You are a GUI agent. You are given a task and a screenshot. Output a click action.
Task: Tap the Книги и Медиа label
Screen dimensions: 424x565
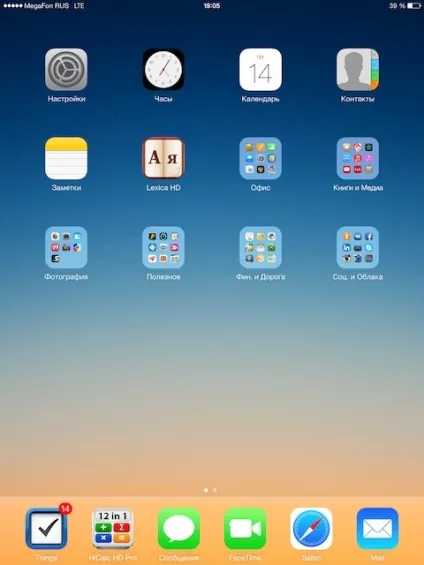[358, 188]
